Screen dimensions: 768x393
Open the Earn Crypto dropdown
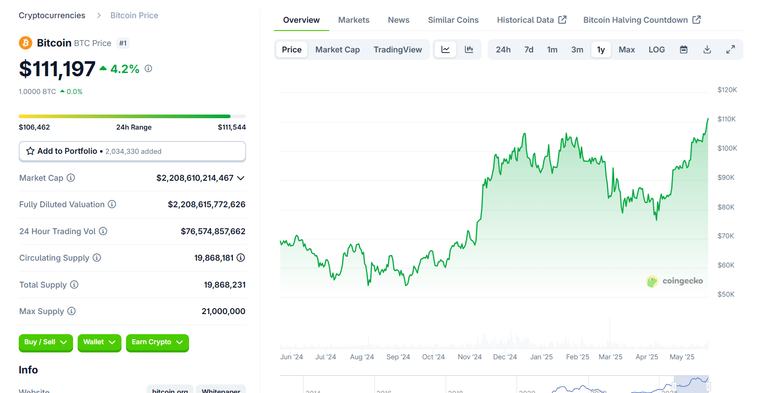[x=157, y=343]
